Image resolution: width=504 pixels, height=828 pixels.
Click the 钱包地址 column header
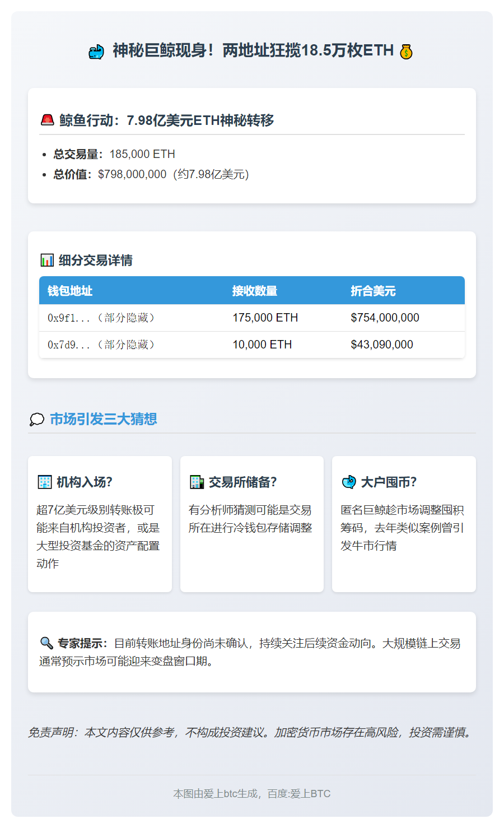click(70, 291)
